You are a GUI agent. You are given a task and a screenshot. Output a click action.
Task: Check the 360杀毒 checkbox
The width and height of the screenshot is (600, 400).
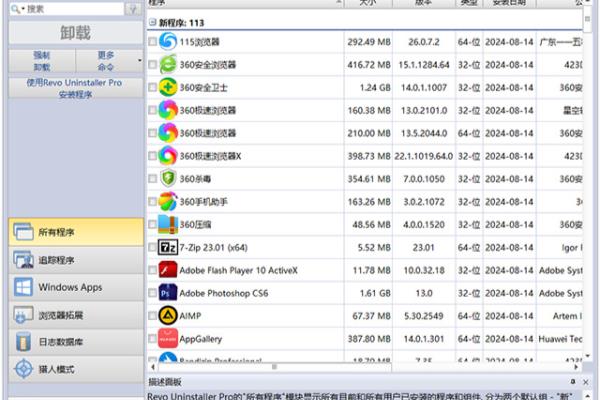[x=152, y=178]
